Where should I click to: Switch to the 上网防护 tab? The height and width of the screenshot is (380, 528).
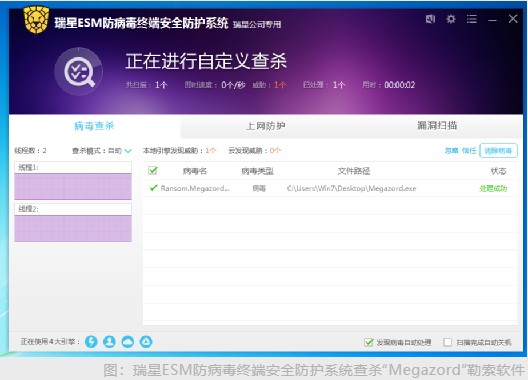coord(266,126)
